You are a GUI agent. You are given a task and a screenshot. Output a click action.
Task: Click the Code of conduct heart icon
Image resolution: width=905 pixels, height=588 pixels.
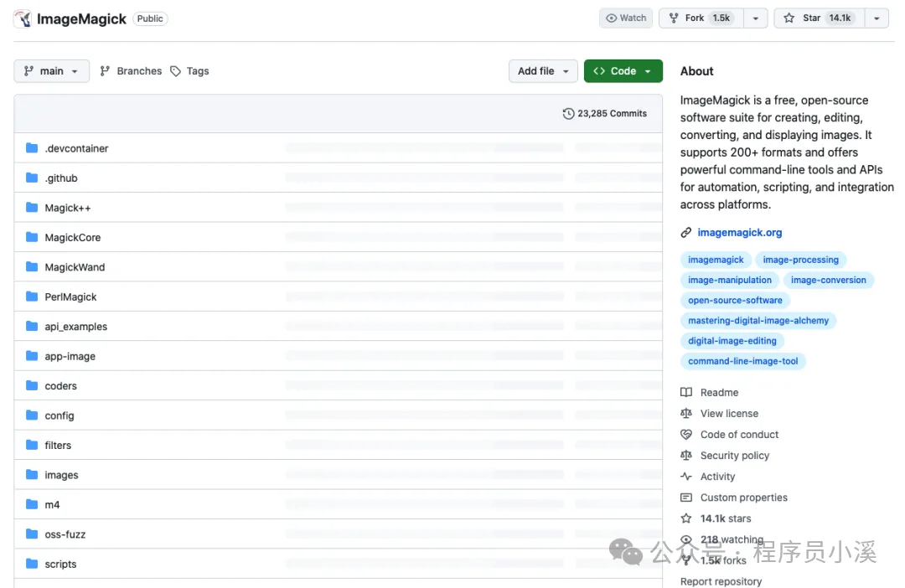(x=685, y=435)
